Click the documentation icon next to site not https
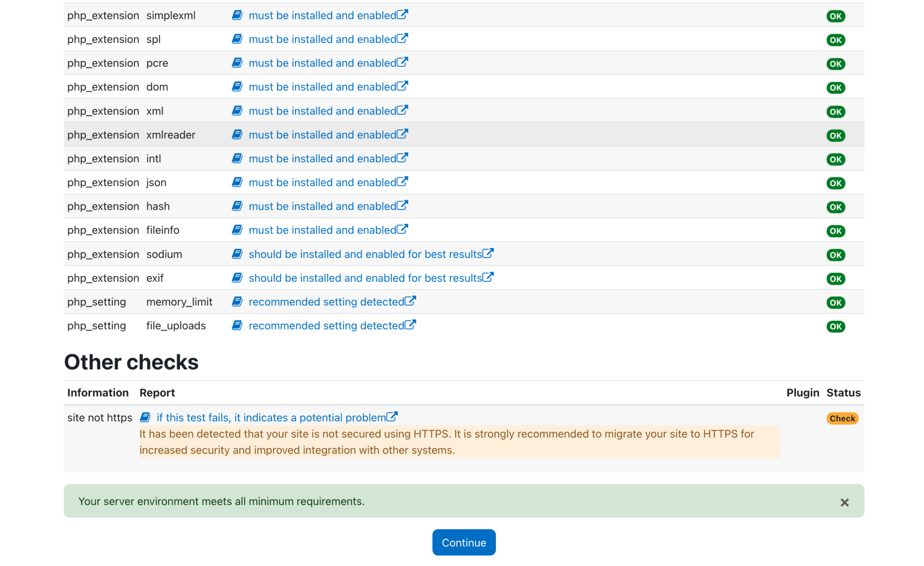Image resolution: width=924 pixels, height=566 pixels. click(145, 417)
